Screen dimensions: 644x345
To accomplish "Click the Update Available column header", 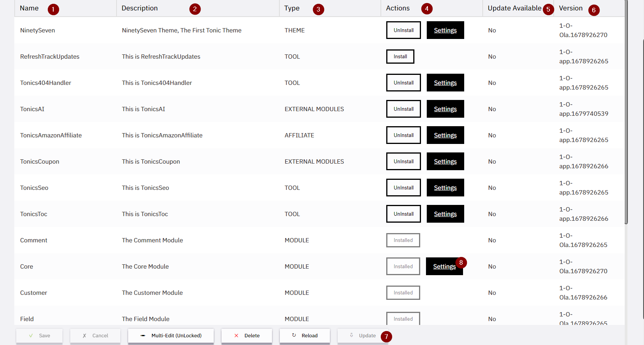I will click(518, 8).
